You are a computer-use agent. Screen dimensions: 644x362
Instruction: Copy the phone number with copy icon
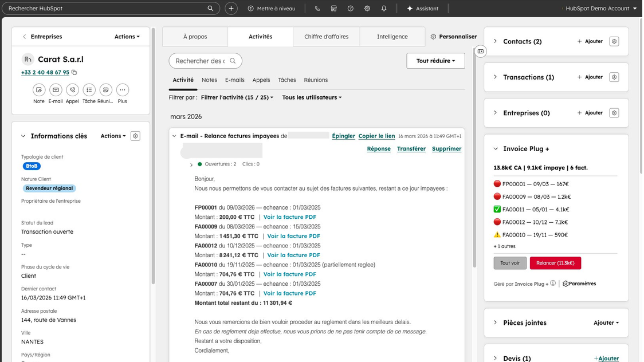pos(74,72)
